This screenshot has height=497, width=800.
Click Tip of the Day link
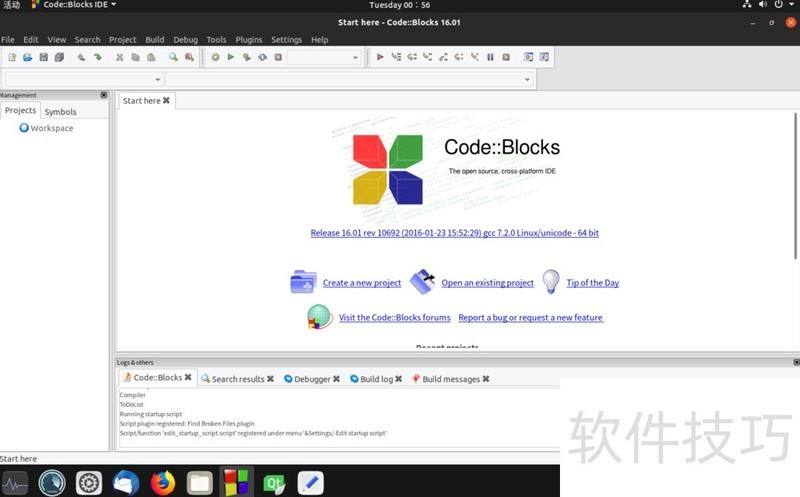[592, 283]
